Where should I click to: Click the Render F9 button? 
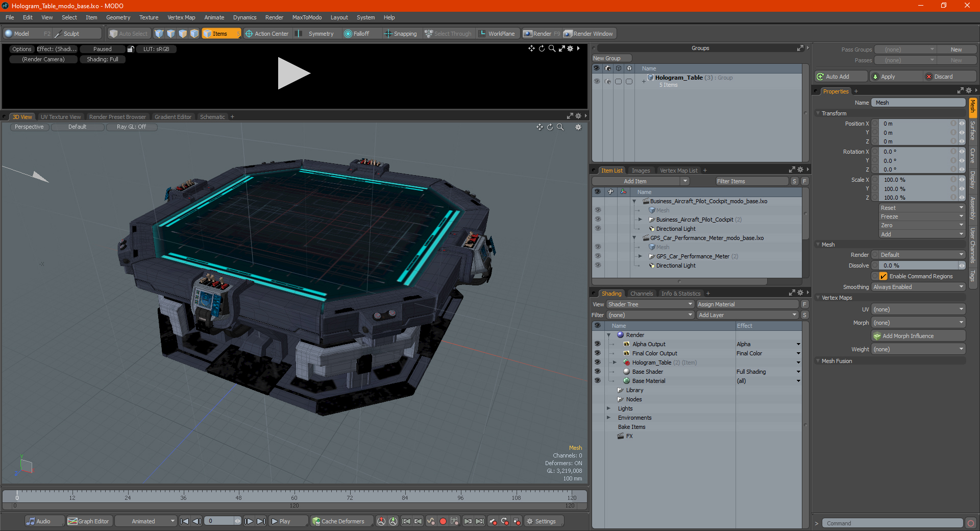[x=542, y=34]
